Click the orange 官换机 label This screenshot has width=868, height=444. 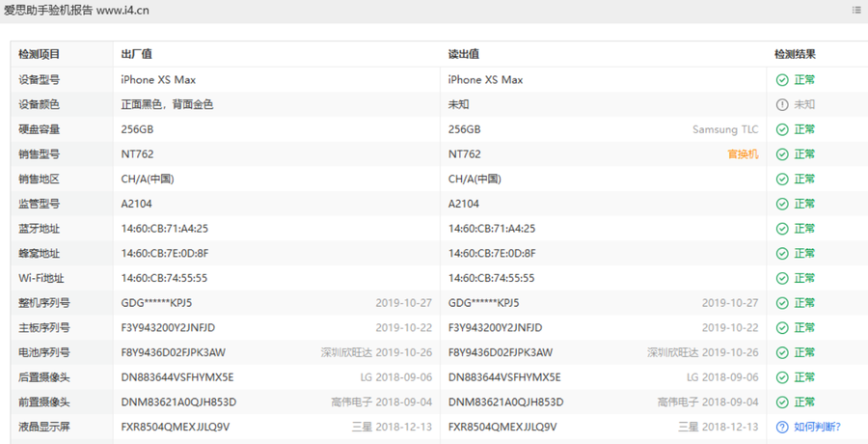click(743, 154)
